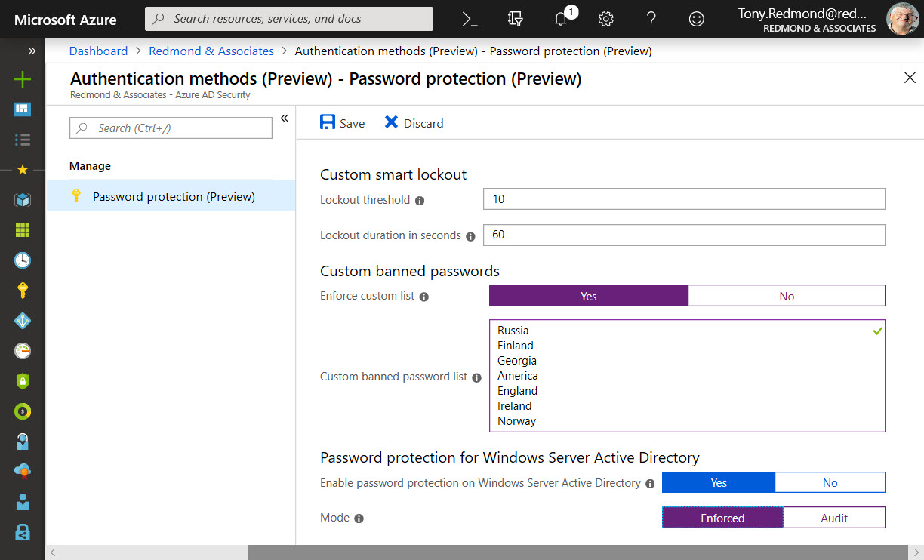Open the directory and subscription filter

pos(516,19)
